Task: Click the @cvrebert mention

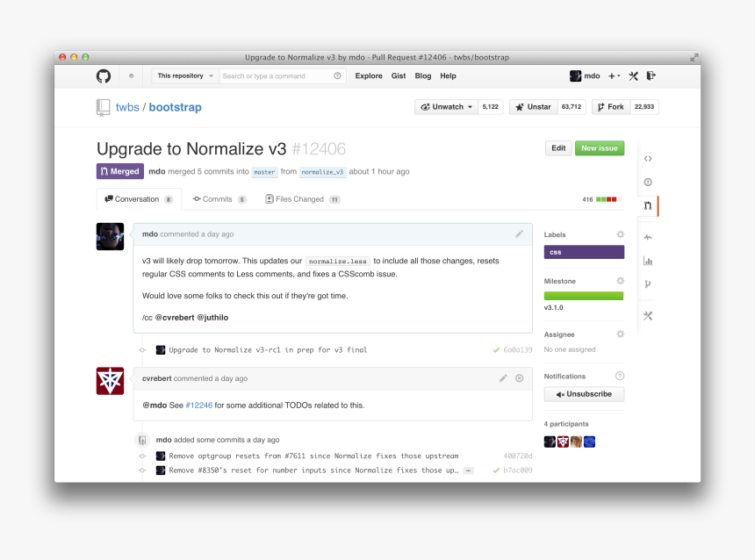Action: coord(175,318)
